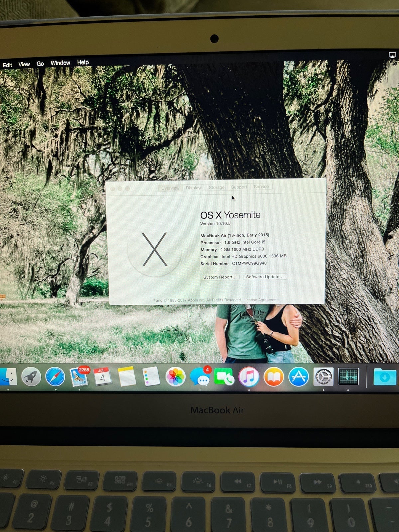Open Launchpad from the Dock
The image size is (399, 532).
click(31, 377)
